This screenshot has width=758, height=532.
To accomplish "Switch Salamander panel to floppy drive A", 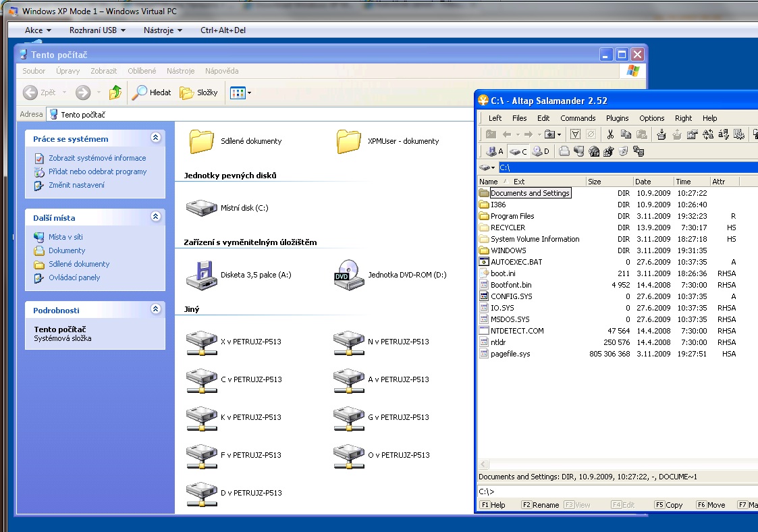I will 495,151.
